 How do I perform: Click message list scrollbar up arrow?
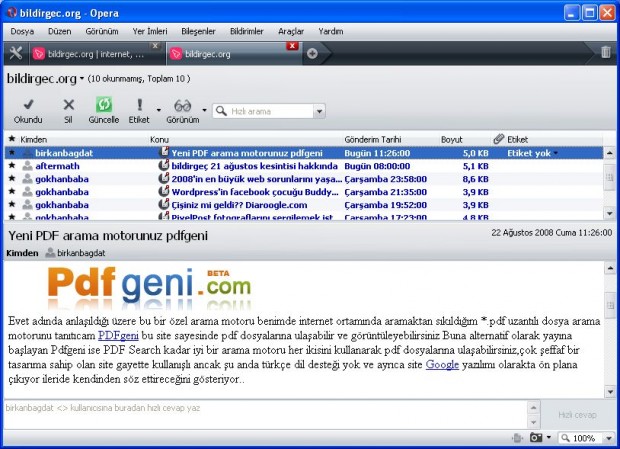click(609, 153)
